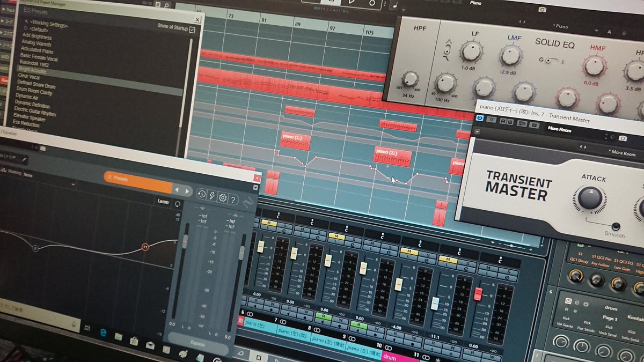Click the Transient Master snapshot camera icon

pos(623,138)
